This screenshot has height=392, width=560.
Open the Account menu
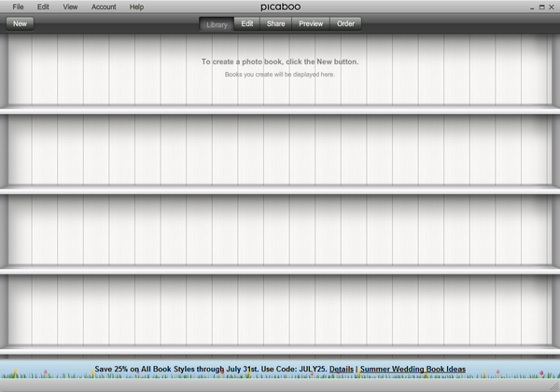(x=104, y=7)
